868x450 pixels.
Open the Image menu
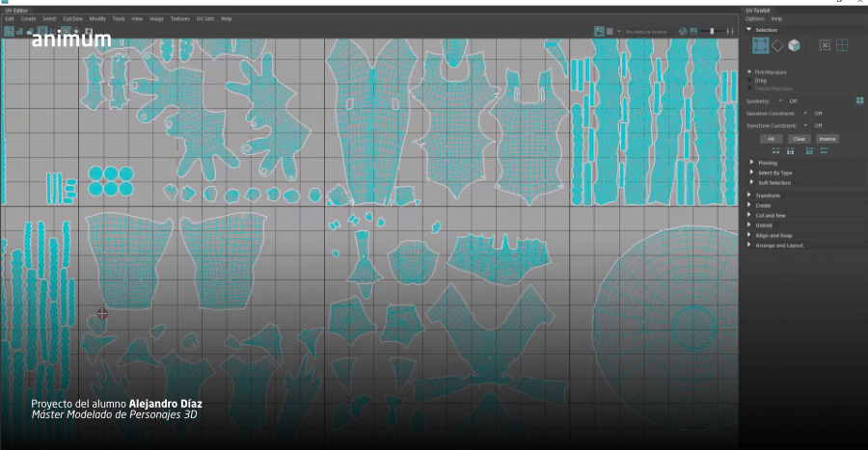pos(156,19)
